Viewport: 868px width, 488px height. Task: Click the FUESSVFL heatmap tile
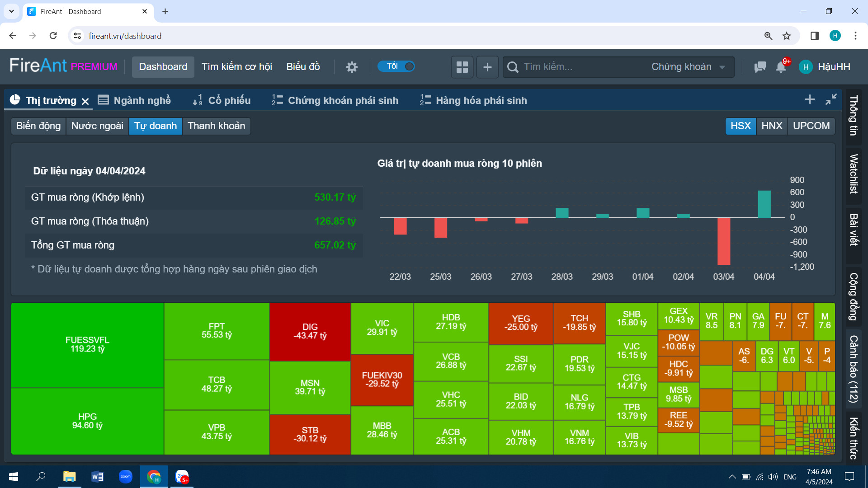click(x=87, y=345)
